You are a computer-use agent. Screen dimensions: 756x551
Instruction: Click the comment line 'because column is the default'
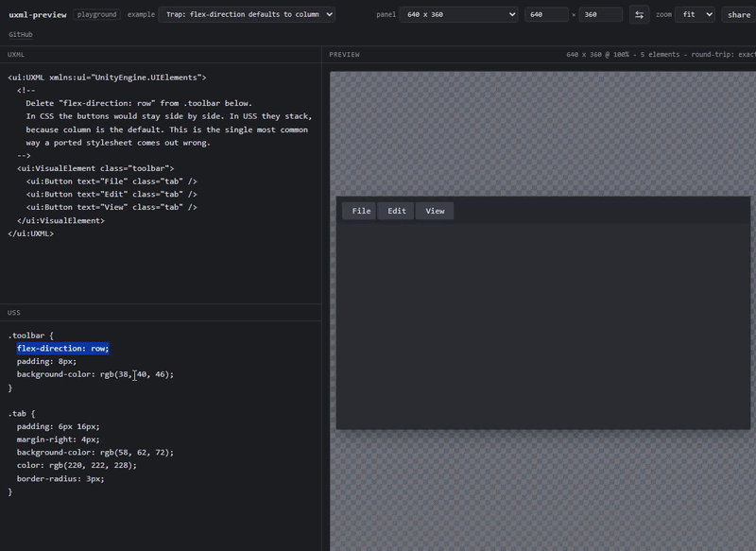(x=167, y=129)
